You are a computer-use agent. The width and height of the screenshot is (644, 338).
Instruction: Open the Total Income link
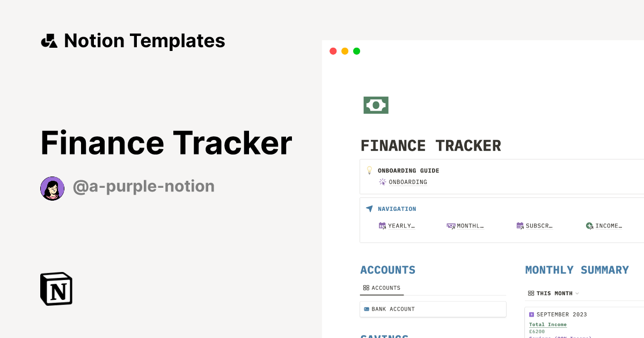click(548, 325)
